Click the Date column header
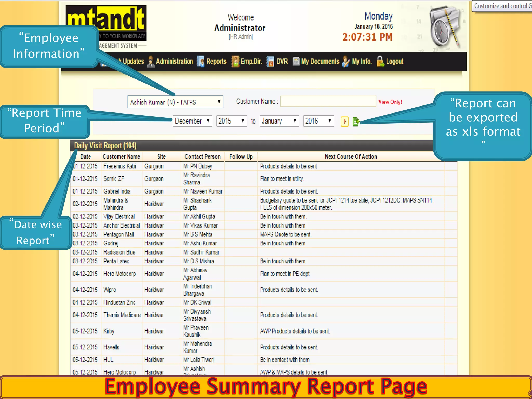 click(x=86, y=157)
